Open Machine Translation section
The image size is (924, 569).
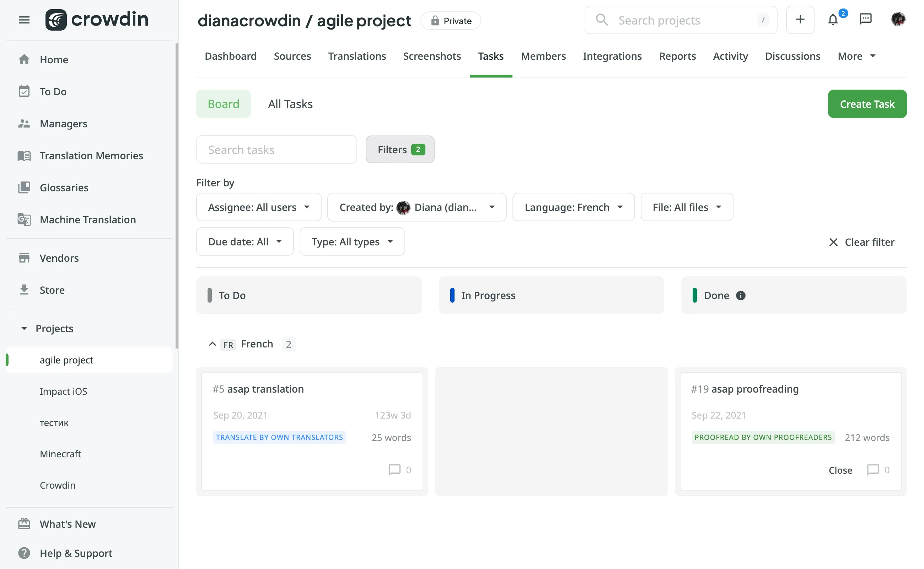(88, 219)
